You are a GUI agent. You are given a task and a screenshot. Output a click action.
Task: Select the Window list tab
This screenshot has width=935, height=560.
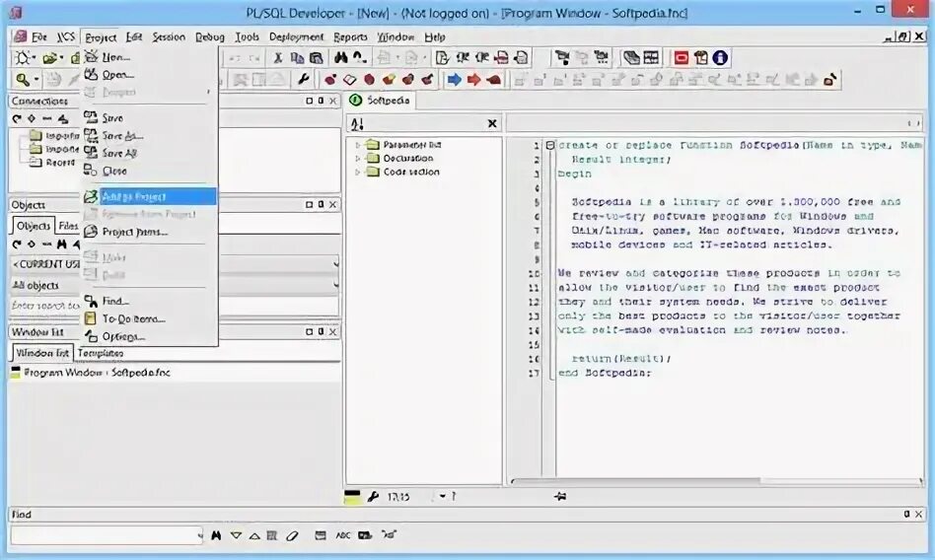[x=41, y=353]
